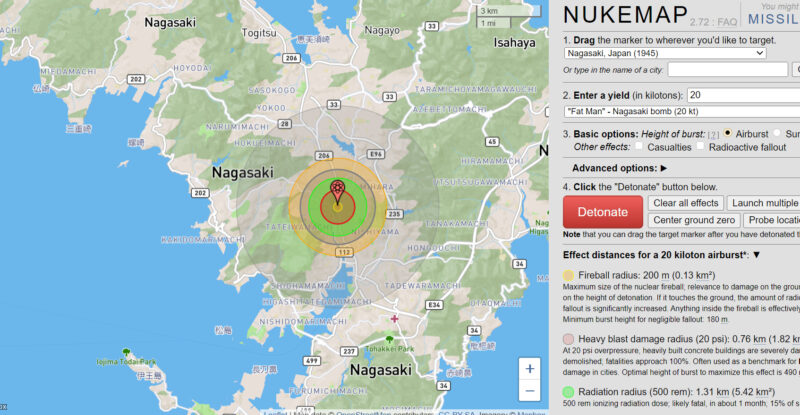Click the green radiation radius swatch

point(569,392)
